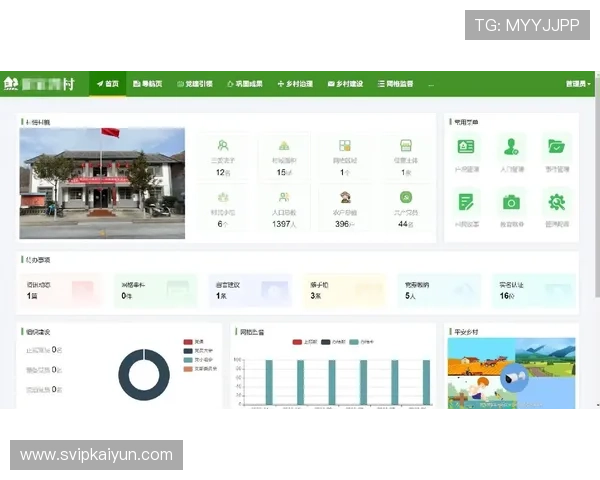Open the 首页 home tab
The width and height of the screenshot is (600, 480).
point(108,84)
